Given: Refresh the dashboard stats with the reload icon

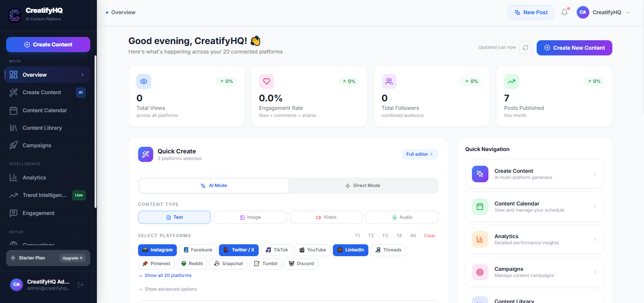Looking at the screenshot, I should pyautogui.click(x=525, y=47).
